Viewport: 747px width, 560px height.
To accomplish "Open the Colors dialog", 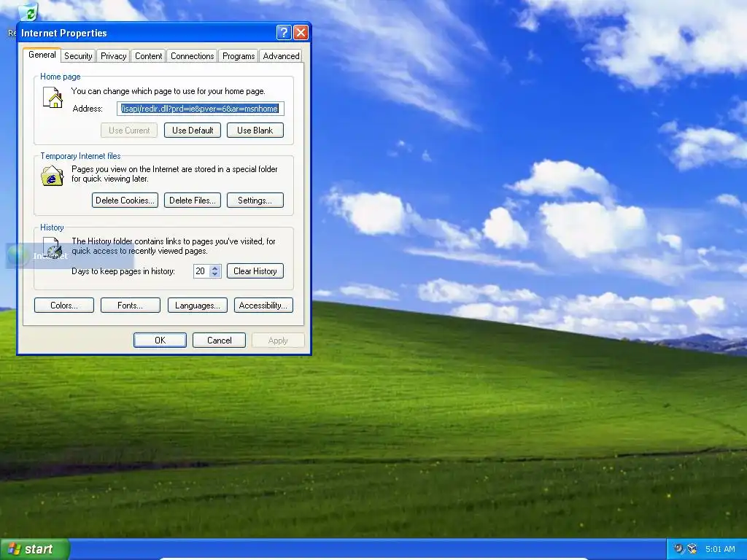I will pyautogui.click(x=64, y=306).
